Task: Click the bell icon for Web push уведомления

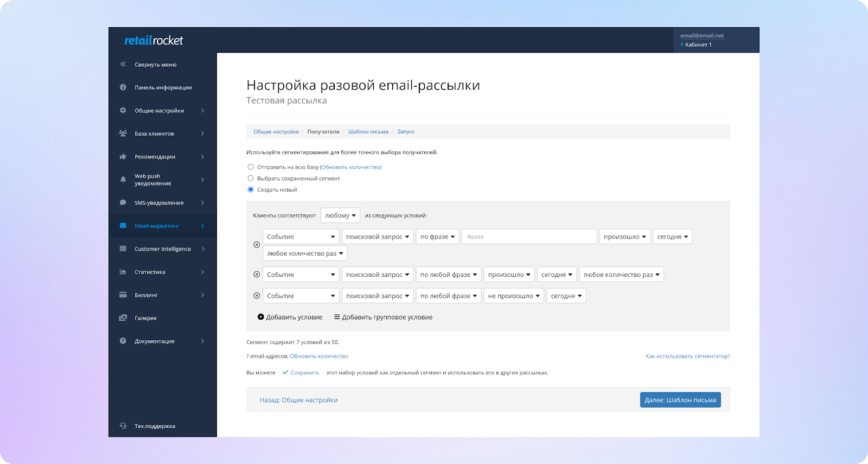Action: click(x=123, y=179)
